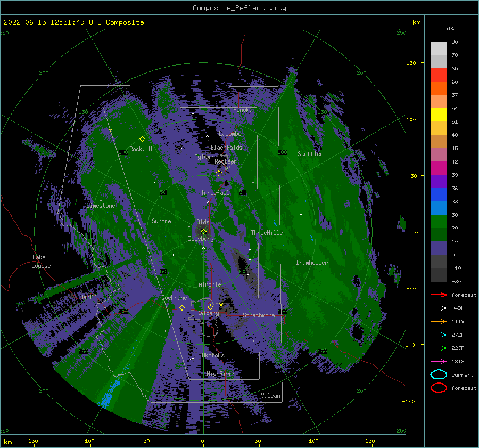This screenshot has width=479, height=448.
Task: Click the ThreeHills town label
Action: click(x=267, y=233)
